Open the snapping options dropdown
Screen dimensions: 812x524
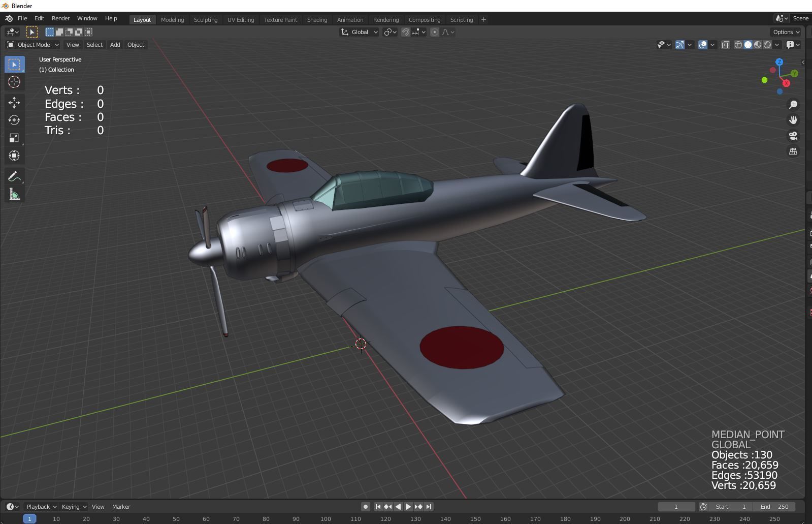point(418,32)
